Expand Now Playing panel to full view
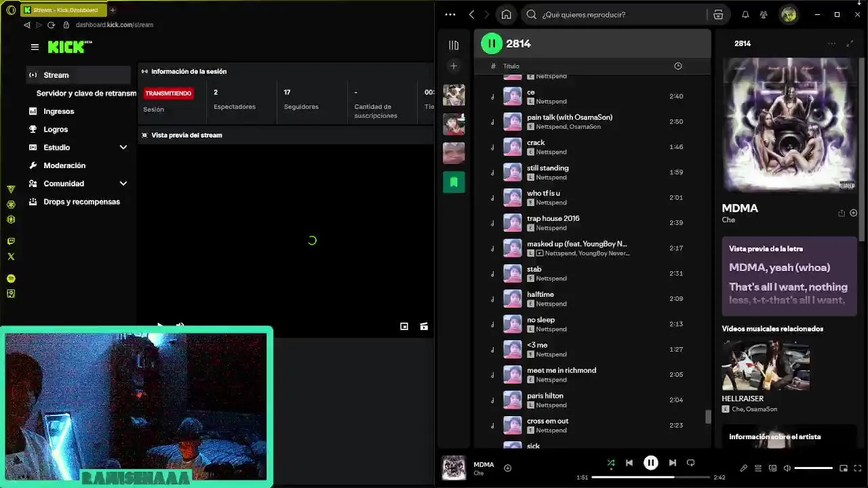The image size is (868, 488). [850, 43]
